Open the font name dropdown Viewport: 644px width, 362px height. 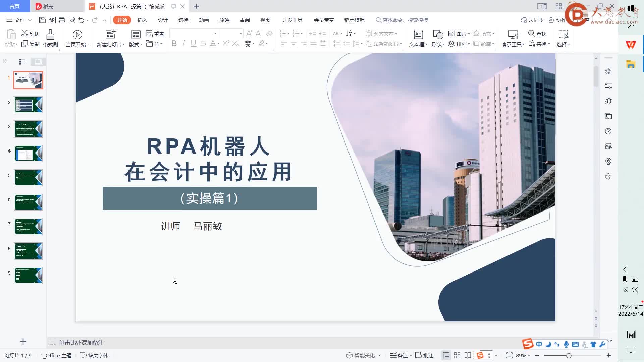pyautogui.click(x=215, y=34)
